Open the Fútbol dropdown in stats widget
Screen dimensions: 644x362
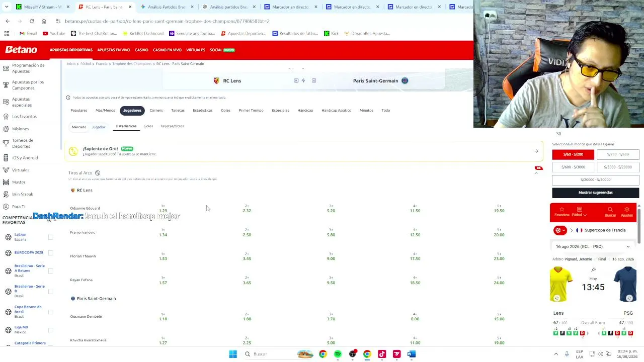(579, 212)
